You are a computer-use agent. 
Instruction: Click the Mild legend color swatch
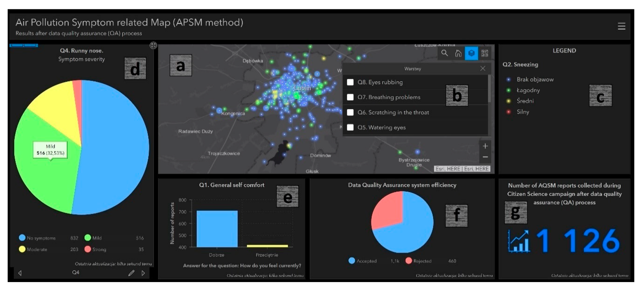pos(87,238)
